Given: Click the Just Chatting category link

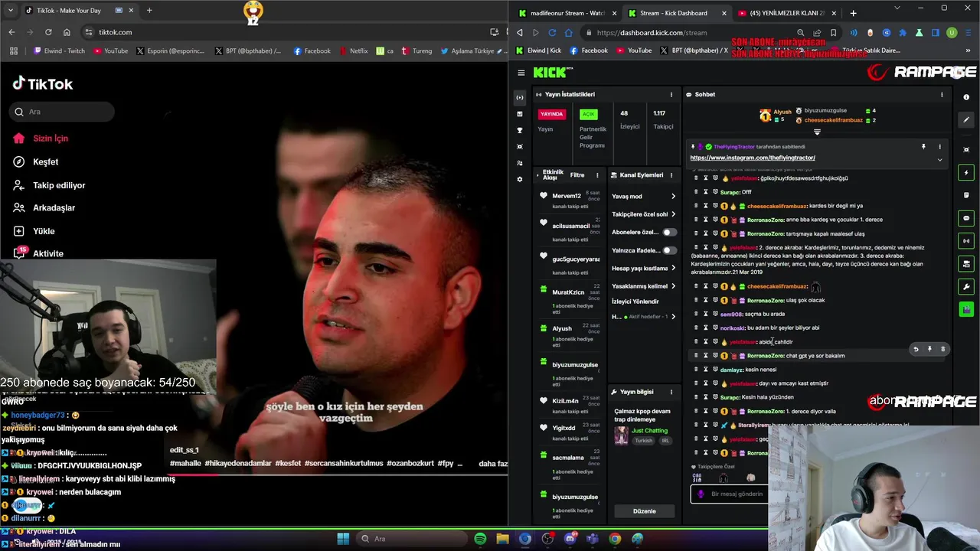Looking at the screenshot, I should (649, 431).
